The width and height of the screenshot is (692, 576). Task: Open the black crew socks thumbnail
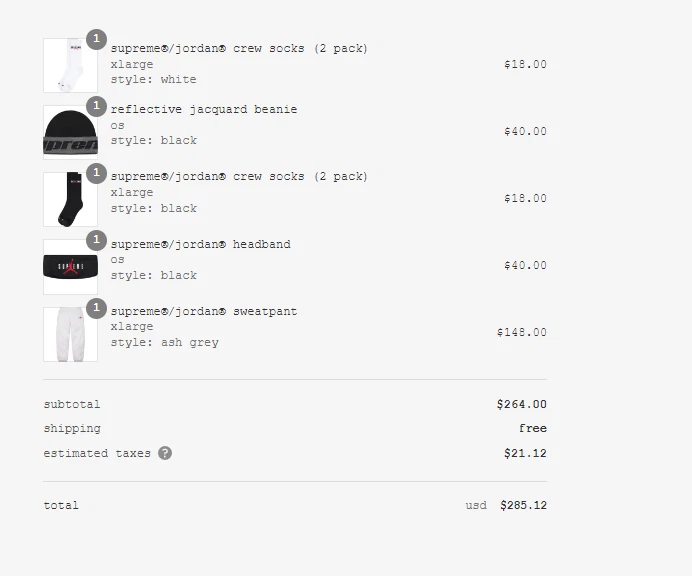pyautogui.click(x=70, y=200)
